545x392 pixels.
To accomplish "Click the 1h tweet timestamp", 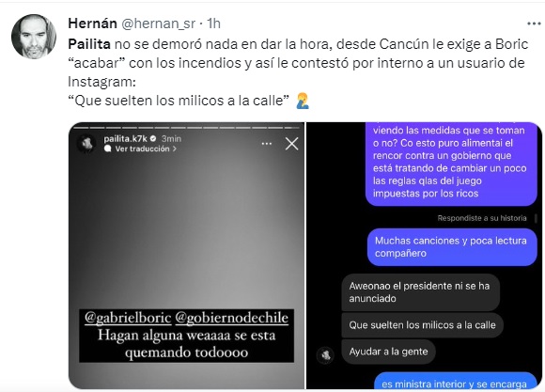I will point(213,24).
